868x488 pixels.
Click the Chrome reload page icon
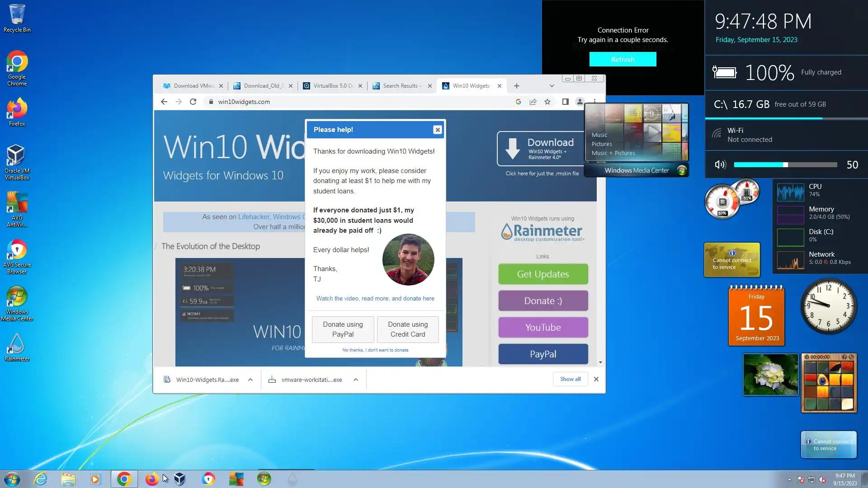pos(193,102)
